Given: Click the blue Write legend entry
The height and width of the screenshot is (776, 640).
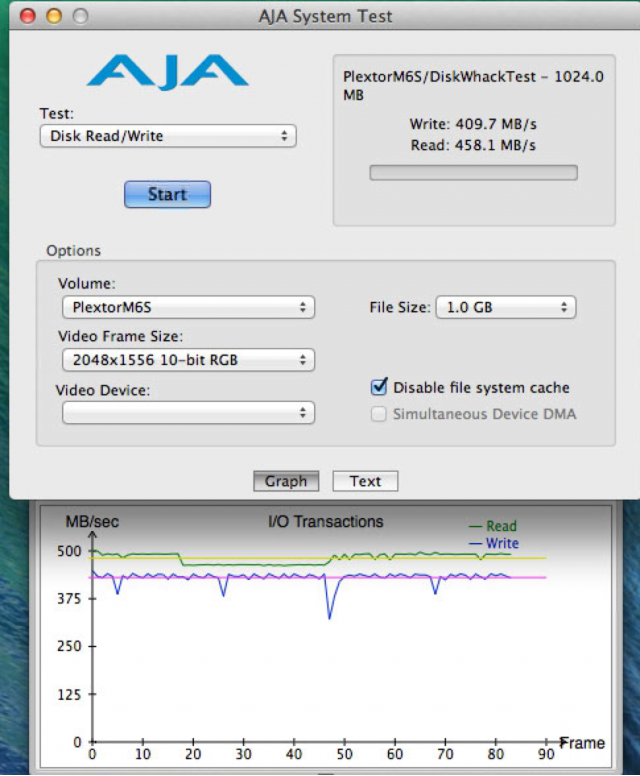Looking at the screenshot, I should tap(494, 543).
